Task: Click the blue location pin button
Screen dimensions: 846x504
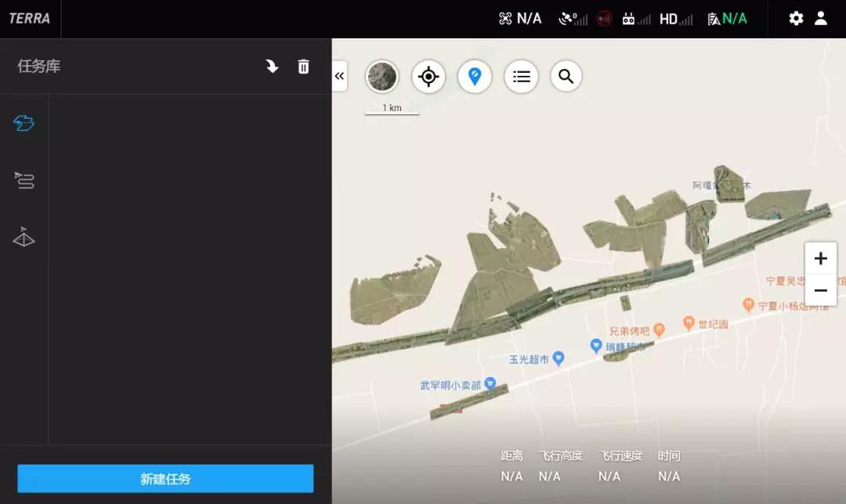Action: click(x=475, y=76)
